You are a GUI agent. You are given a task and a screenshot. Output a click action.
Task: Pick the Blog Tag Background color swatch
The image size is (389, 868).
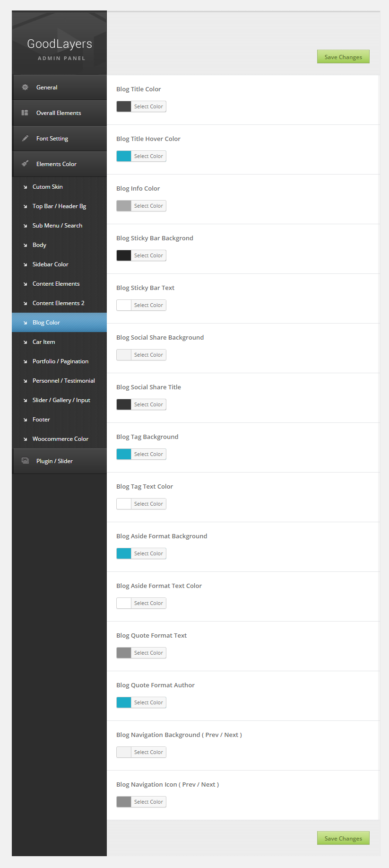124,454
